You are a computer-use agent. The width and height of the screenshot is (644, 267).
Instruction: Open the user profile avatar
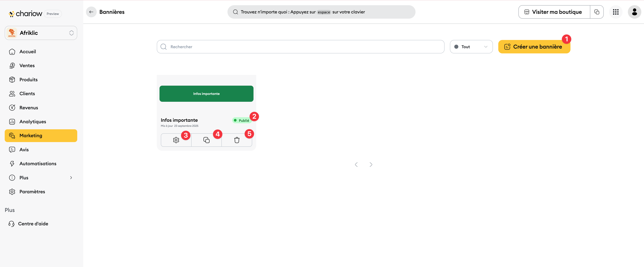pyautogui.click(x=634, y=12)
